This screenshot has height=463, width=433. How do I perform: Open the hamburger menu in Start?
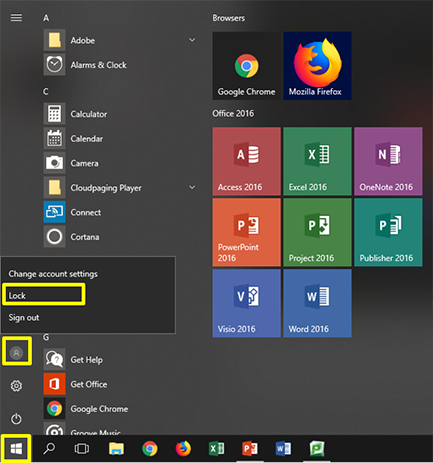[x=16, y=18]
